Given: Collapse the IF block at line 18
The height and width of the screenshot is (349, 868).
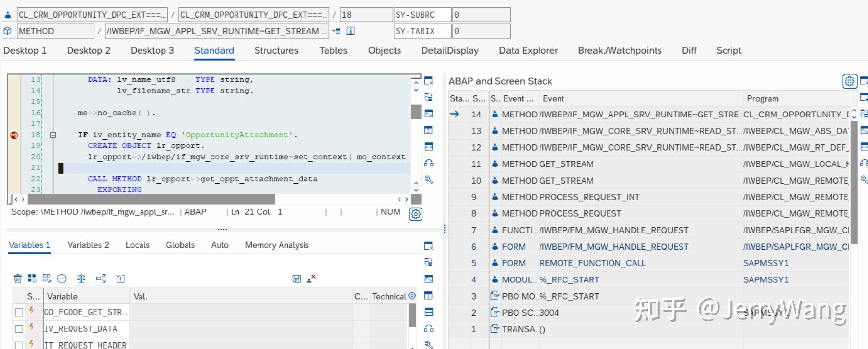Looking at the screenshot, I should tap(53, 135).
